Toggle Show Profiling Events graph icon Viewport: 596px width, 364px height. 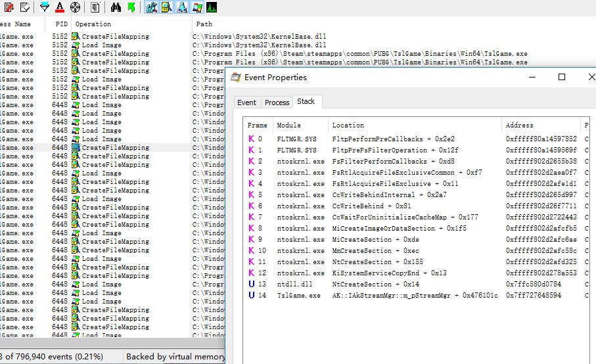click(x=212, y=7)
